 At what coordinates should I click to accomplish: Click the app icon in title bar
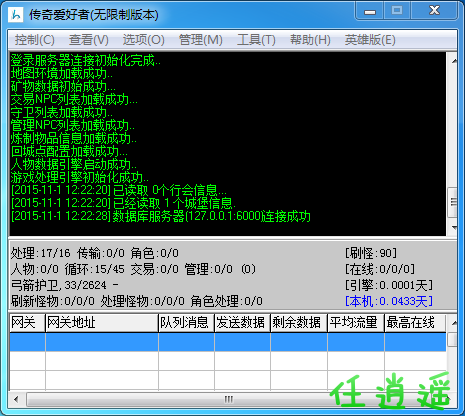15,15
